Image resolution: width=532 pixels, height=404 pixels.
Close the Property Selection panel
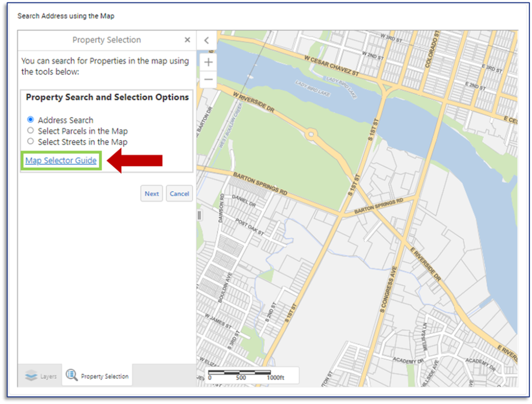188,40
